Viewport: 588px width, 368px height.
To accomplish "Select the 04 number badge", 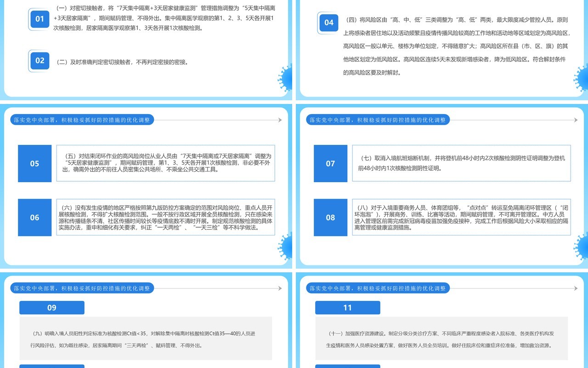I will point(329,23).
